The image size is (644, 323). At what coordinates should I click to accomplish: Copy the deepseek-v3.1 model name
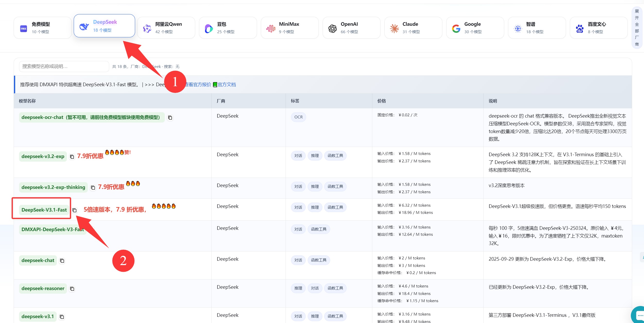pos(62,317)
